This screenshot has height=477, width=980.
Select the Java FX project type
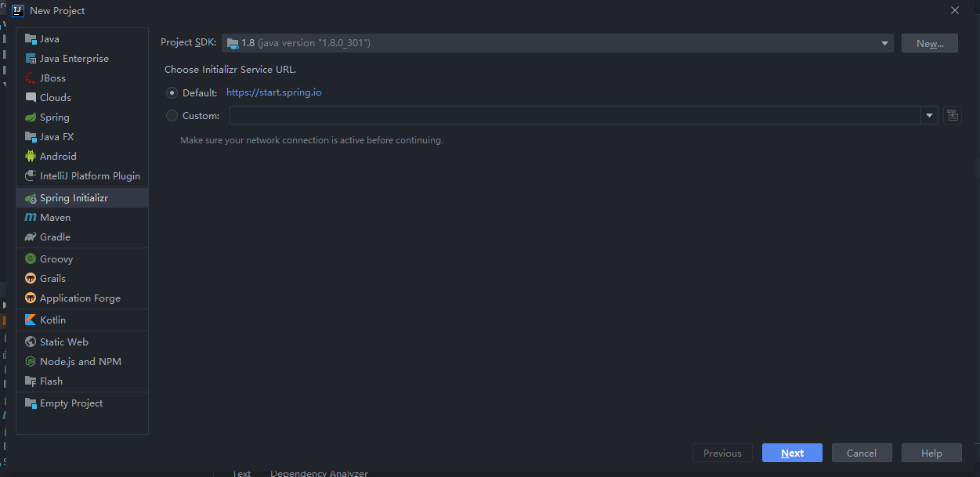coord(55,136)
